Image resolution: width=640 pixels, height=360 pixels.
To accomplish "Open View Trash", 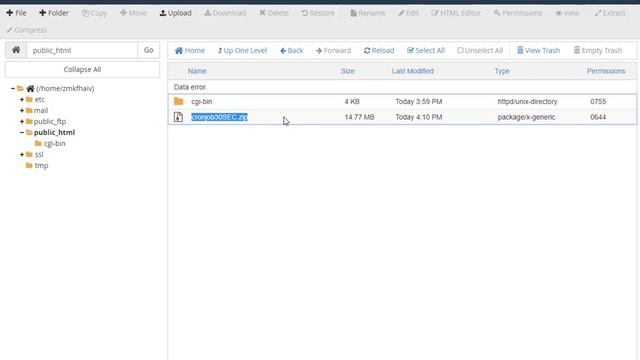I will pos(538,51).
